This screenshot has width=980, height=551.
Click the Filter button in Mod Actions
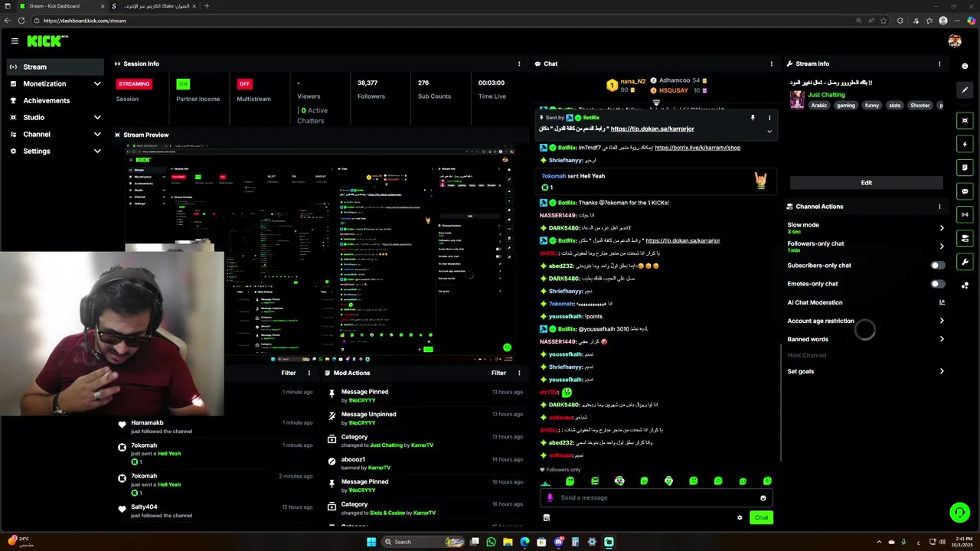(498, 373)
